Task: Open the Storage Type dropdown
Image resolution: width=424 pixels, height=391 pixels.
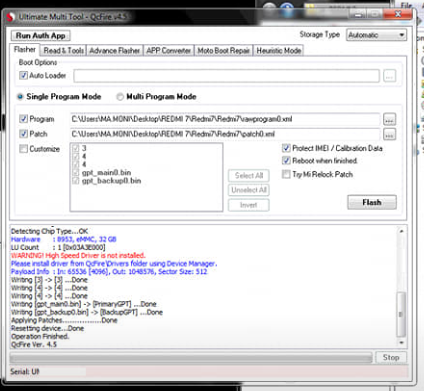Action: tap(376, 35)
